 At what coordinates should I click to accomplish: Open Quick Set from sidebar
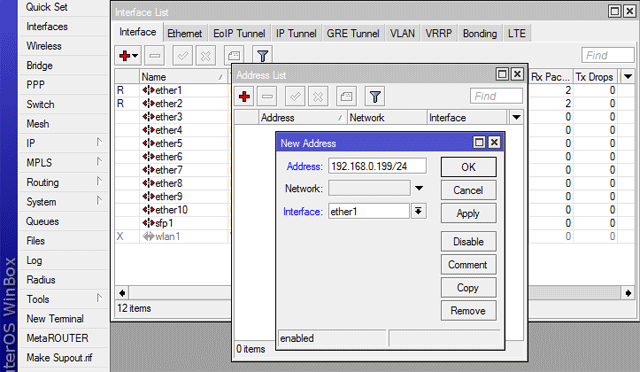pyautogui.click(x=47, y=7)
